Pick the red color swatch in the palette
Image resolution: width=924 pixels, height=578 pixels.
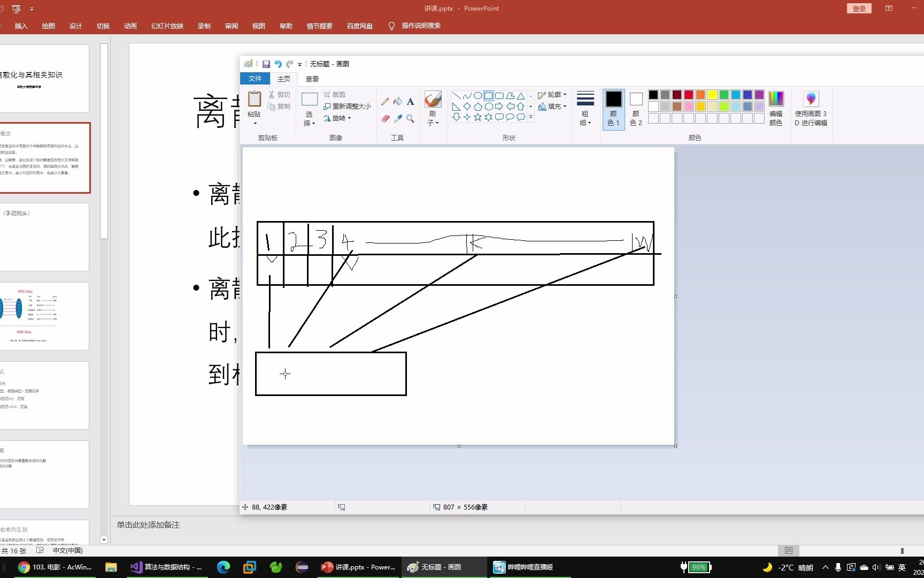(689, 94)
